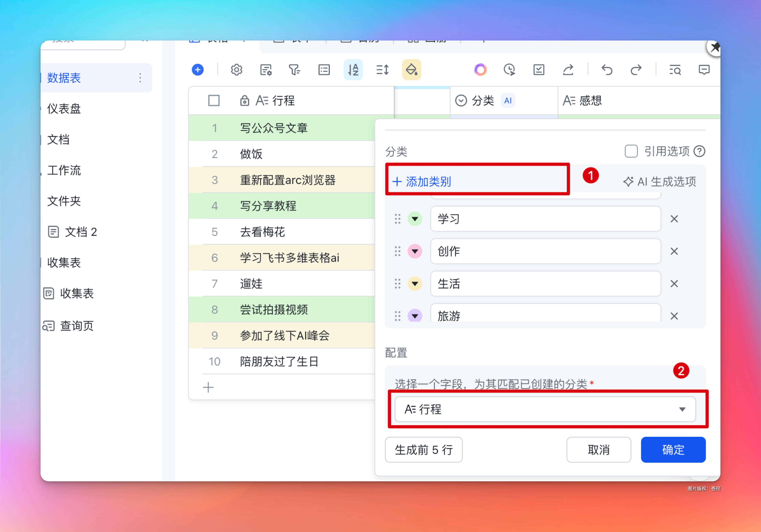Click the blue add record plus icon
Screen dimensions: 761x532
[198, 70]
